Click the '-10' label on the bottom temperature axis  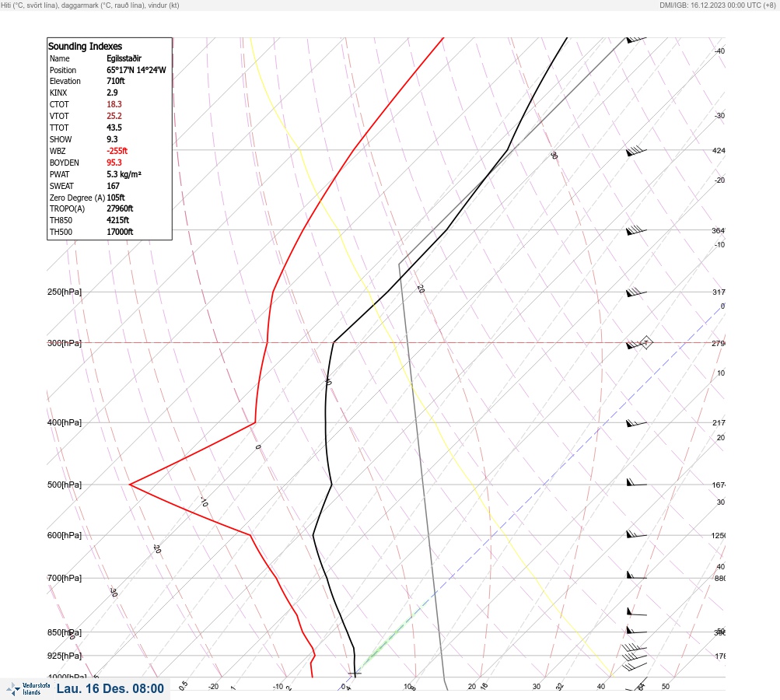pyautogui.click(x=278, y=687)
